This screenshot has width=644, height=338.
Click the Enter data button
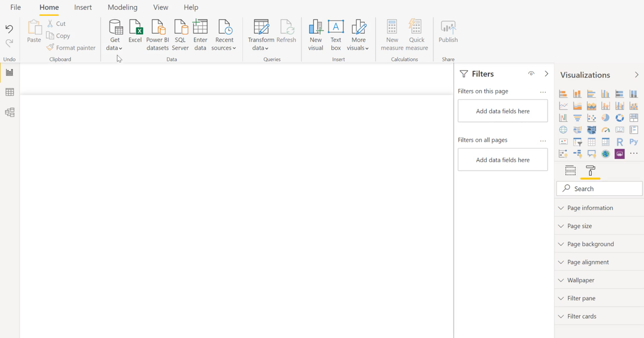pyautogui.click(x=200, y=35)
